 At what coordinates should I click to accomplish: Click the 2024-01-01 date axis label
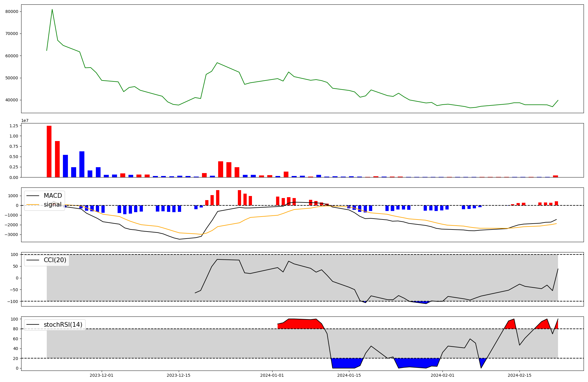(272, 375)
